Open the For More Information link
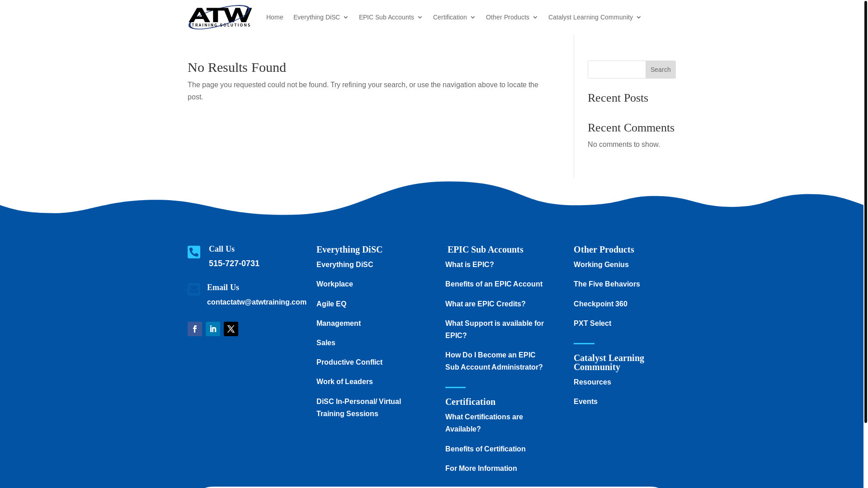 (x=481, y=468)
